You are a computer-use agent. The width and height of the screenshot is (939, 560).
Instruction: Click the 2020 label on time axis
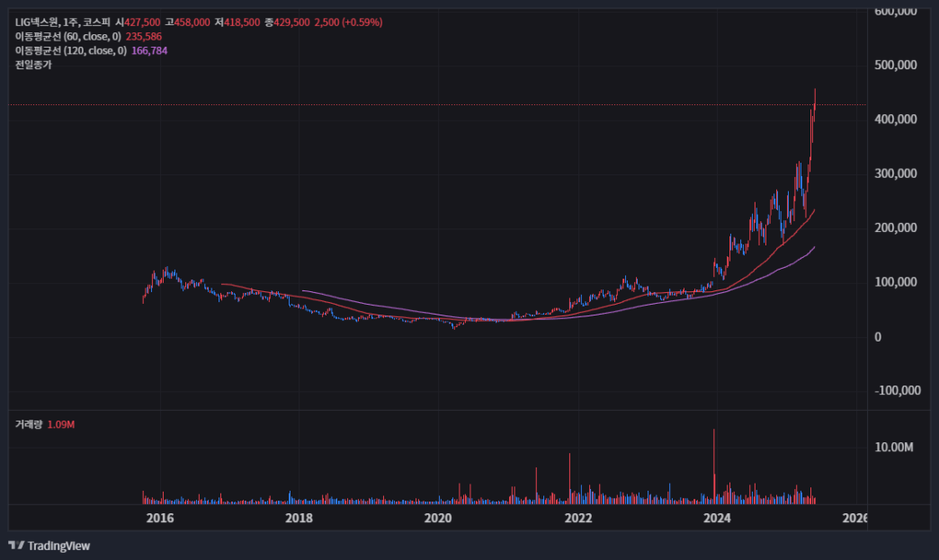[438, 518]
